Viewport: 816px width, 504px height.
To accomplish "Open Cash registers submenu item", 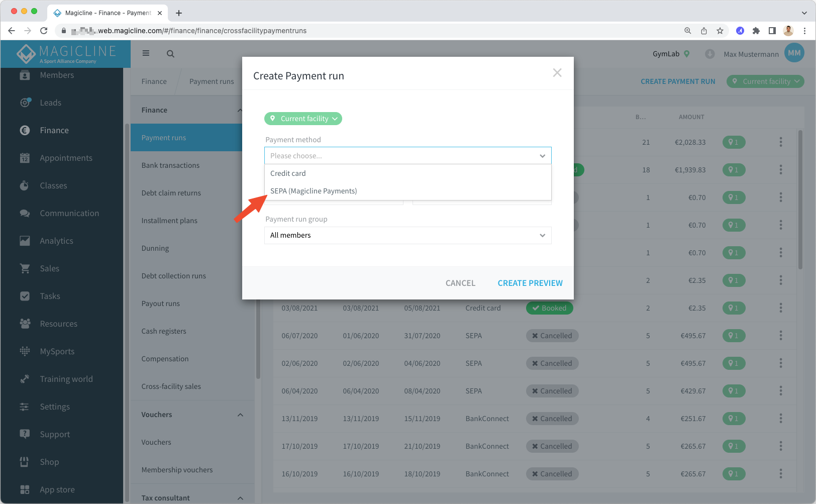I will coord(164,331).
